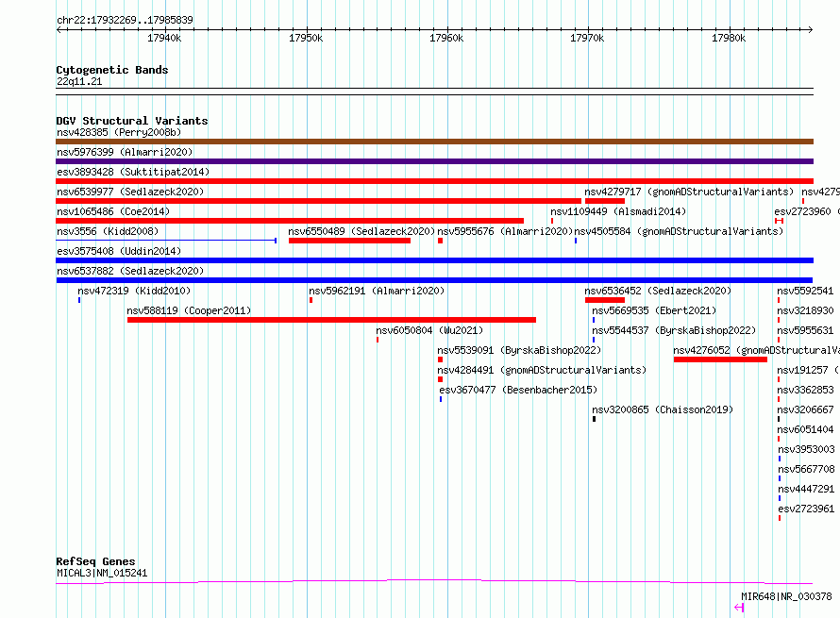Click the 17940k ruler tick label
Screen dimensions: 840x618
click(164, 38)
